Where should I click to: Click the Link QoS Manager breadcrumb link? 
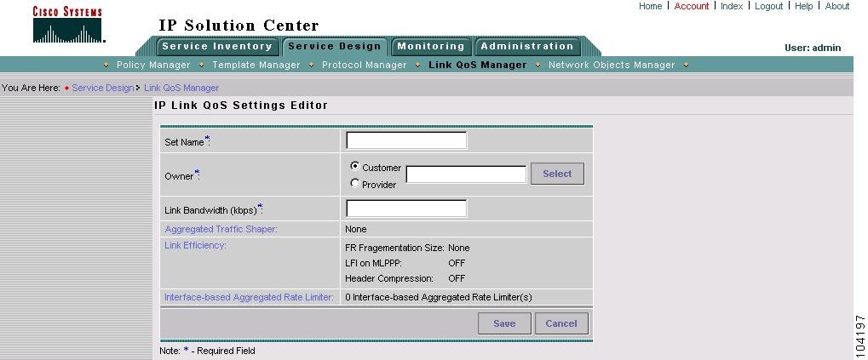(181, 88)
